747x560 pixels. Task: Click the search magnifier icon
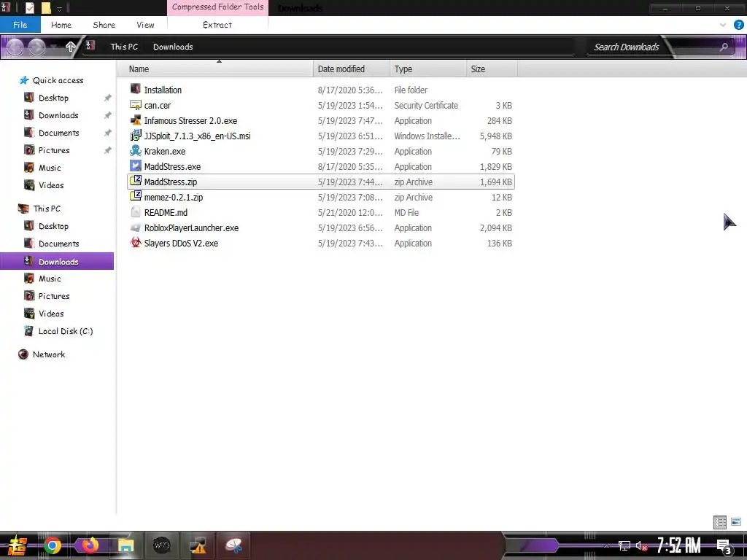[x=724, y=47]
